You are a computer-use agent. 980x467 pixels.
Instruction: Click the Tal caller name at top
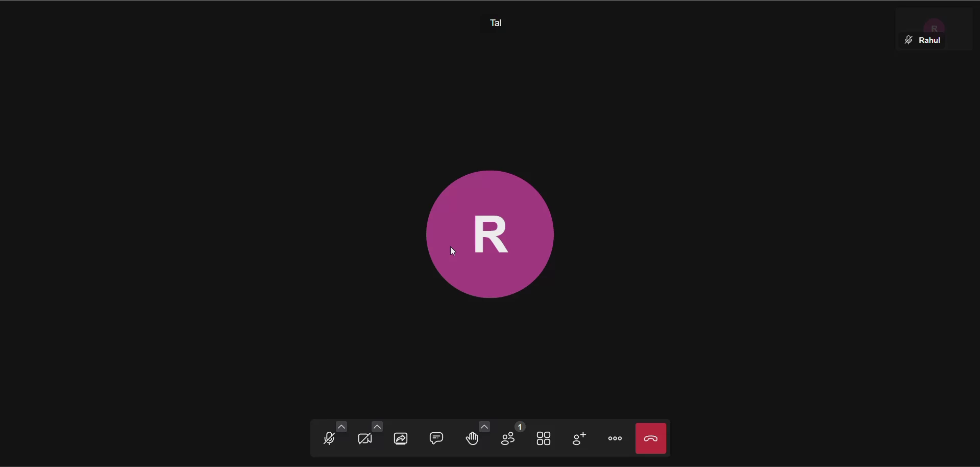[497, 23]
